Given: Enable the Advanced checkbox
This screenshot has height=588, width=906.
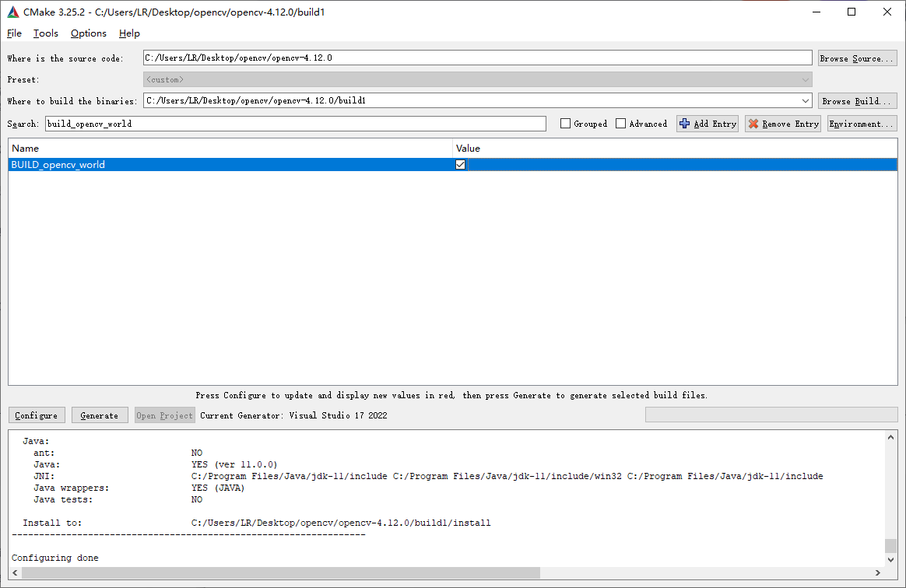Looking at the screenshot, I should (620, 123).
